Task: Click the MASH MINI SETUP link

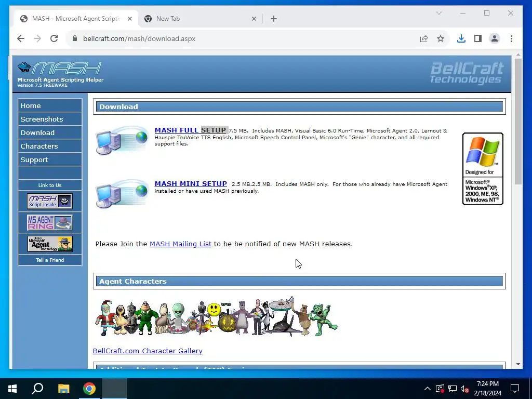Action: point(191,183)
